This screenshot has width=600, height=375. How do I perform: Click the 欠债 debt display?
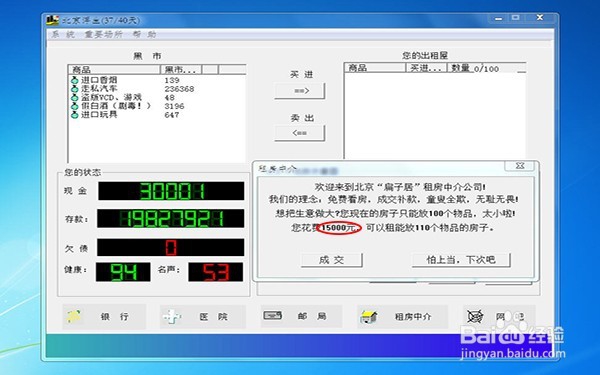tap(171, 247)
